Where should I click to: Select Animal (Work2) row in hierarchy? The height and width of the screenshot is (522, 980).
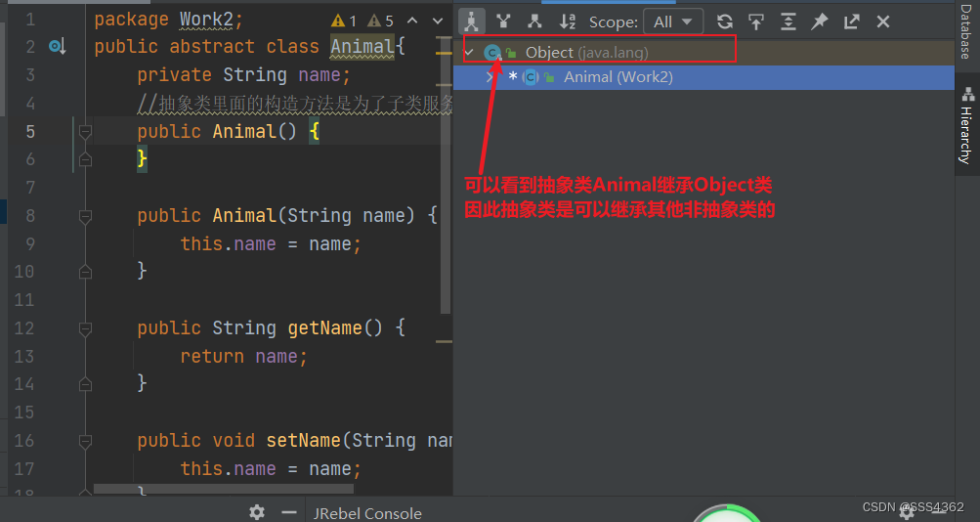(x=703, y=77)
